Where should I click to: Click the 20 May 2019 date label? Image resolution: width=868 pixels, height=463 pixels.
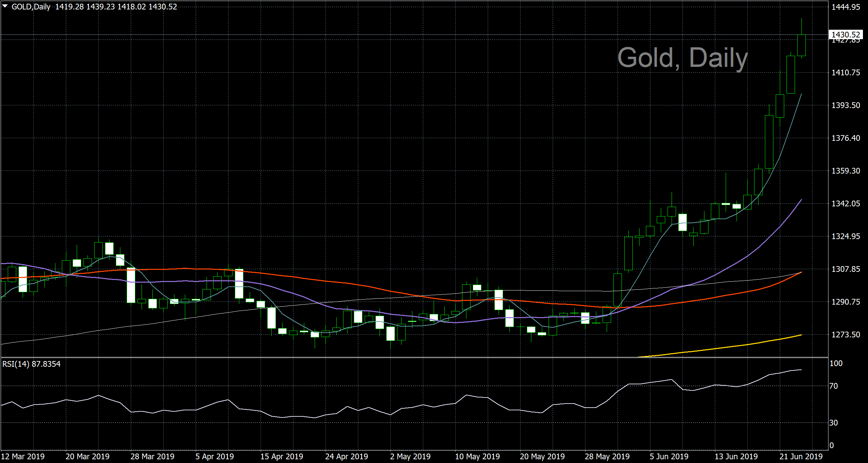[x=542, y=457]
